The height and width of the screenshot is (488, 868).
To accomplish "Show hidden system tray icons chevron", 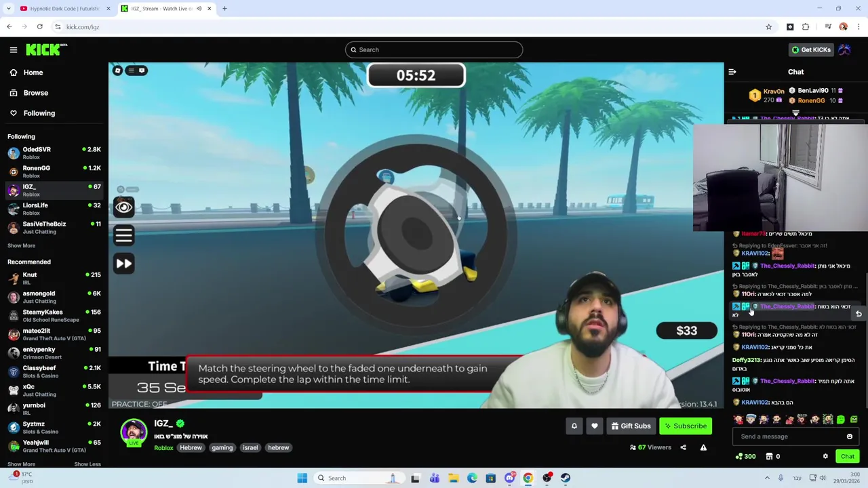I will [x=767, y=478].
